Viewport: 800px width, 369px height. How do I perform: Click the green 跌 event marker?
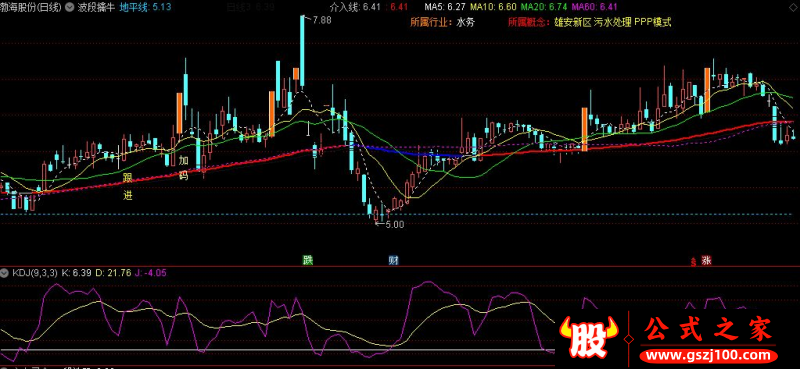(x=307, y=261)
